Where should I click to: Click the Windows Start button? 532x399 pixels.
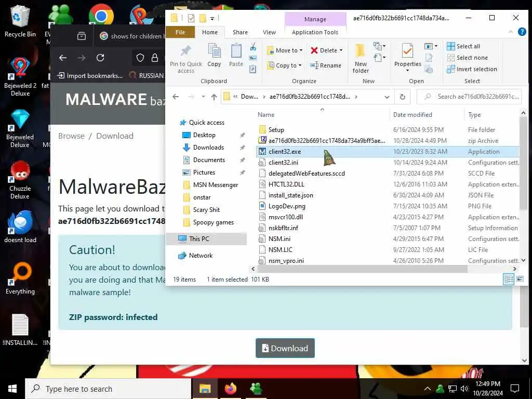12,389
